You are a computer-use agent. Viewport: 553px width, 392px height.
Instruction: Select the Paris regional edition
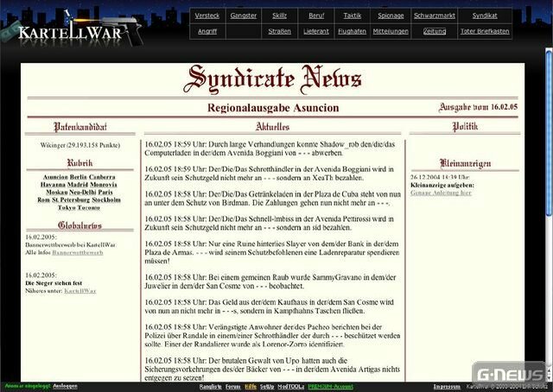tap(105, 193)
